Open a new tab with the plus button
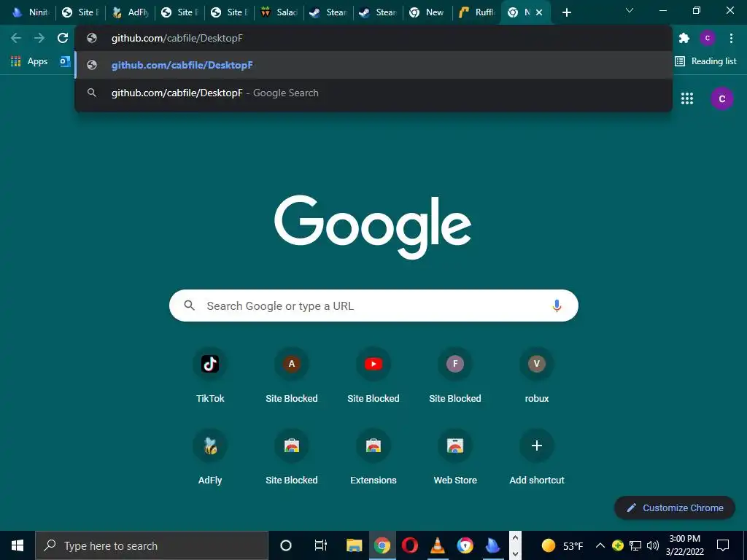 [x=566, y=12]
